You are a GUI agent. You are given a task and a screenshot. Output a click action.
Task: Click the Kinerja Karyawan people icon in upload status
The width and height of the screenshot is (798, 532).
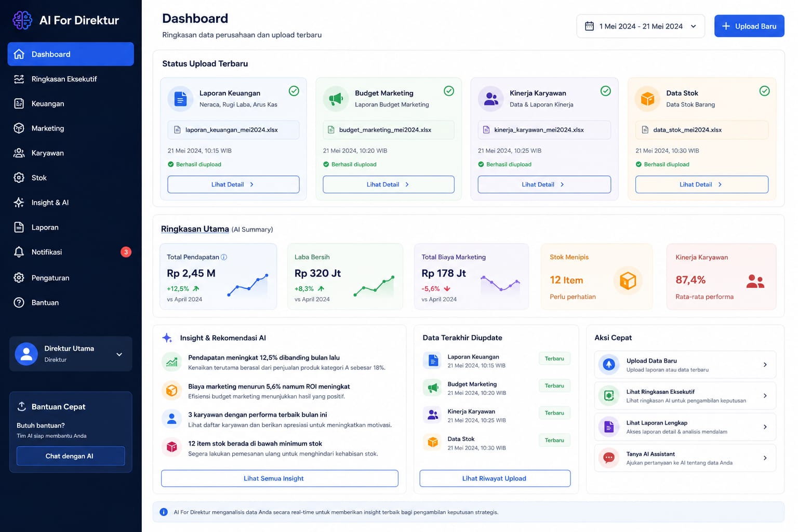click(x=491, y=98)
